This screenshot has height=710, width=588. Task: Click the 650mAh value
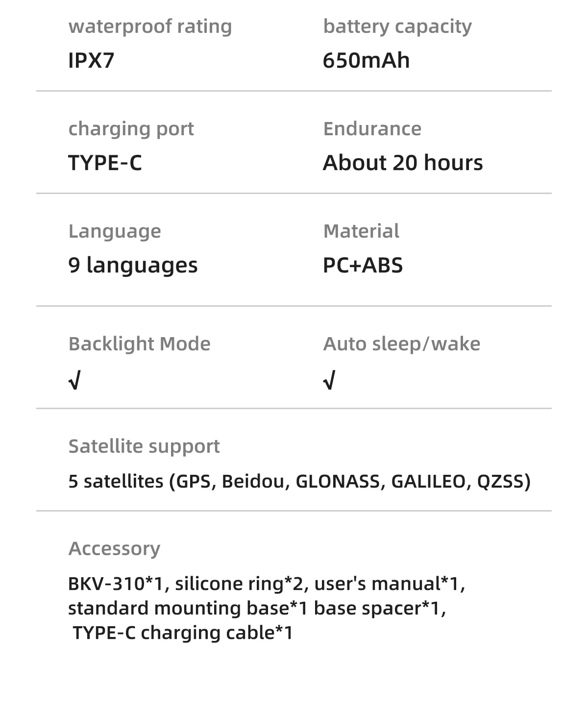(x=366, y=60)
